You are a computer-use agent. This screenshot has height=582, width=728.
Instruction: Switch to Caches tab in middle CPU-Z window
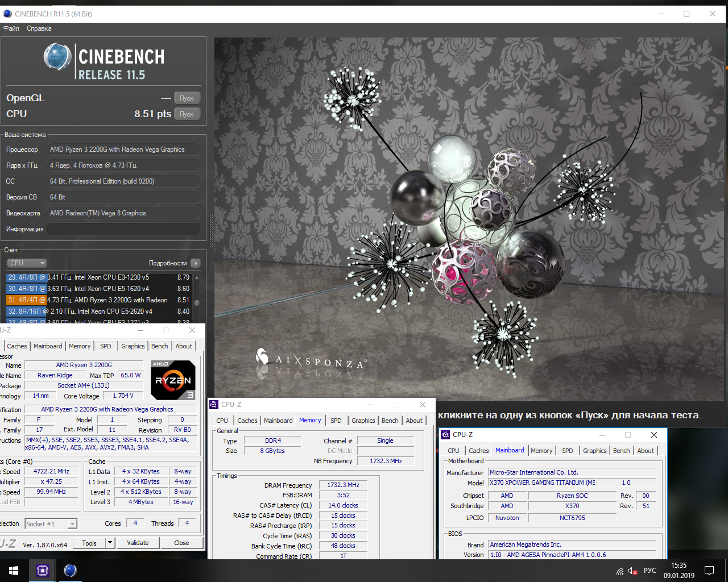pyautogui.click(x=247, y=421)
